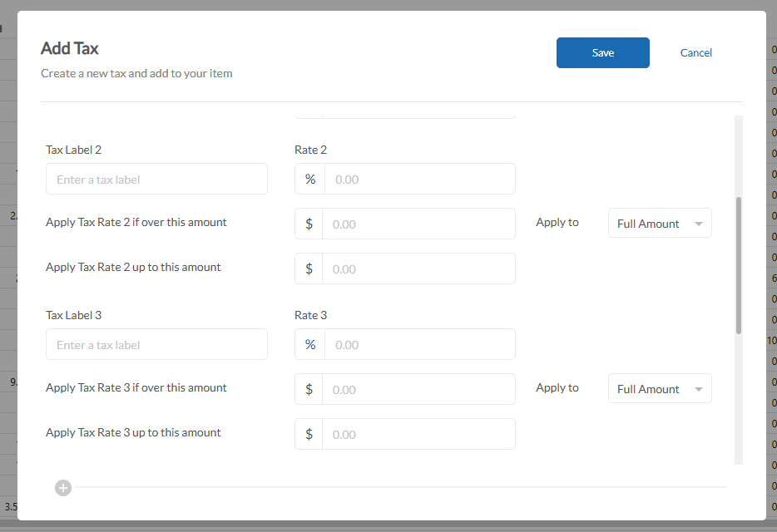Click the percent symbol beside Rate 3
This screenshot has height=532, width=777.
click(x=310, y=344)
